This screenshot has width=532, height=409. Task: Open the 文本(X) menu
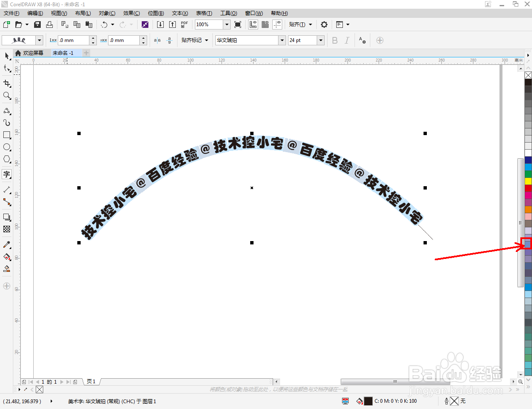pos(180,13)
